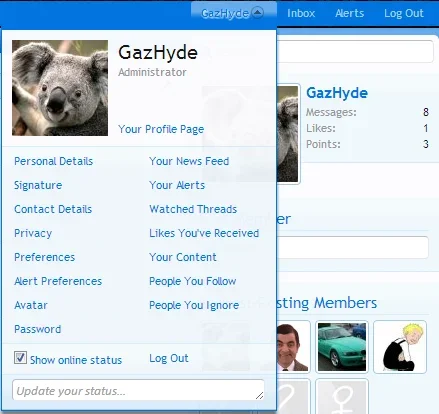Go to Contact Details
The image size is (439, 414).
point(53,209)
